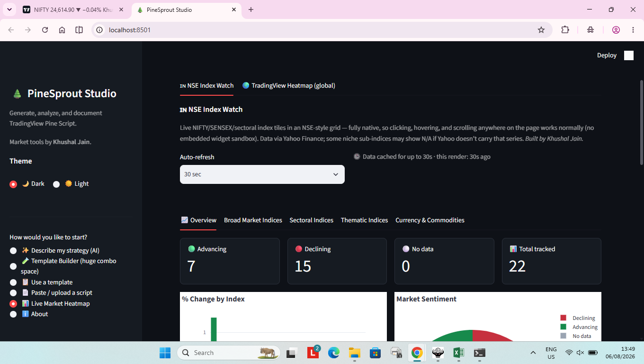Open File Explorer from taskbar
The width and height of the screenshot is (644, 364).
tap(355, 353)
